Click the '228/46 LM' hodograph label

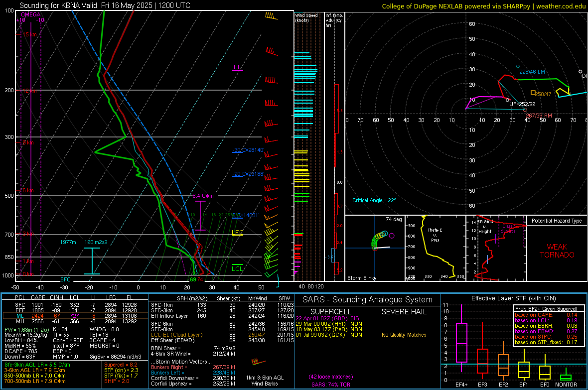[x=532, y=72]
